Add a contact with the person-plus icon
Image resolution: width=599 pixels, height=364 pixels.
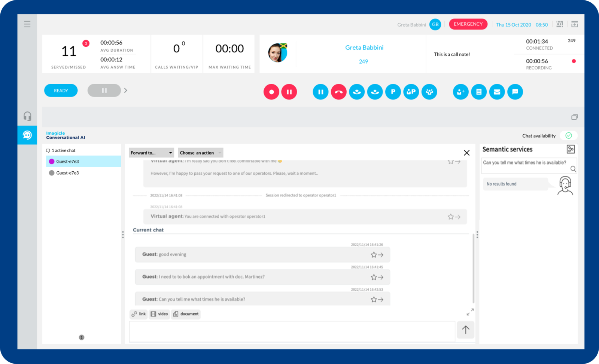pos(460,92)
